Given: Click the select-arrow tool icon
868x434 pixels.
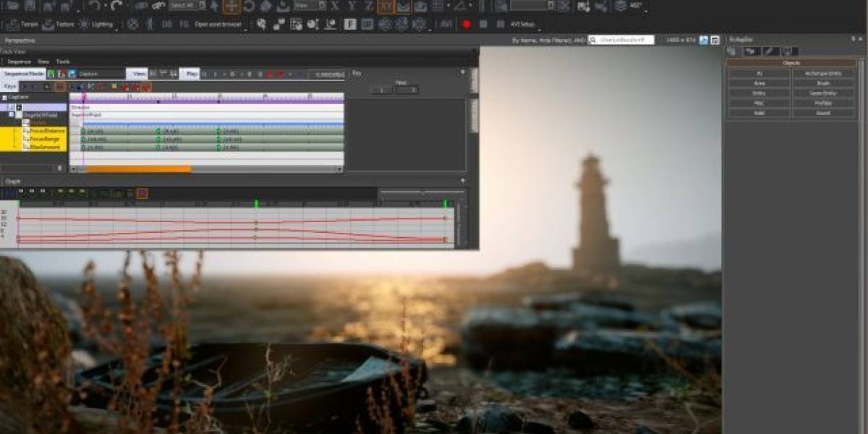Looking at the screenshot, I should pyautogui.click(x=214, y=7).
